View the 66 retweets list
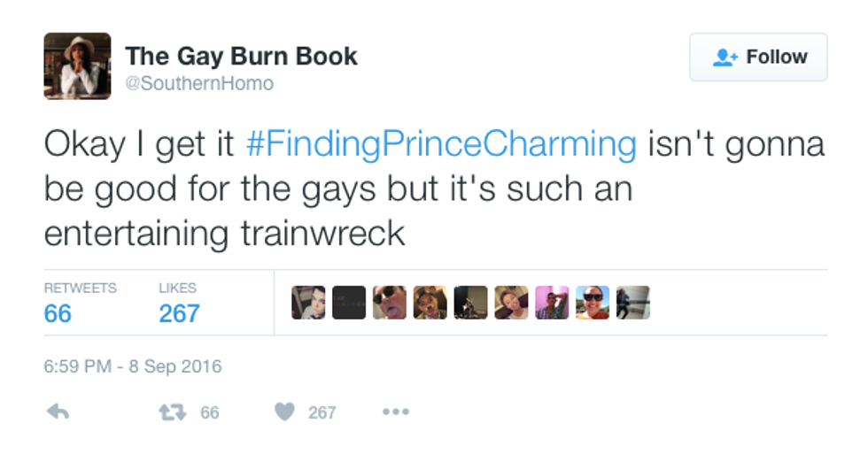 58,313
